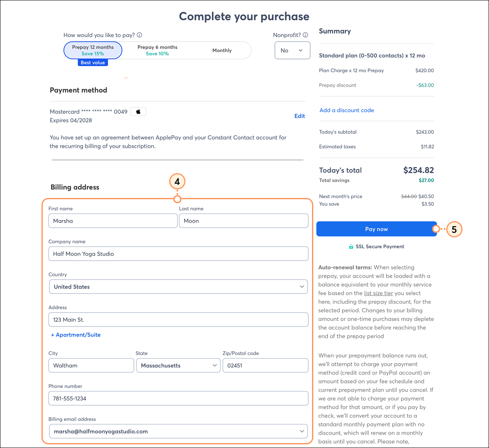Click the 'Standard plan (0-500 contacts) x 12 mo' heading

click(x=372, y=56)
